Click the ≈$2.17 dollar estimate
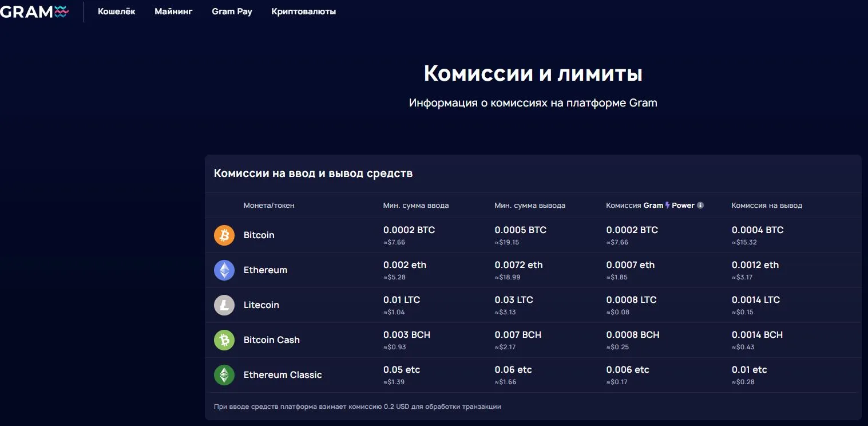The image size is (868, 426). click(x=505, y=348)
